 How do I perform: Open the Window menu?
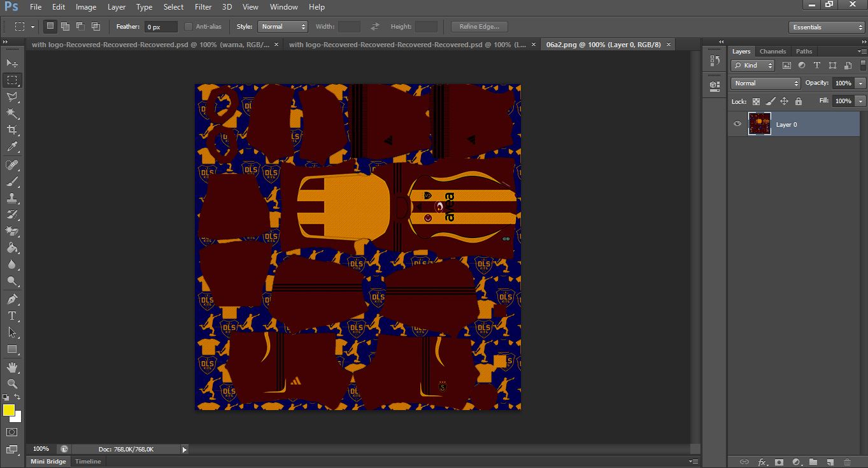click(x=283, y=7)
